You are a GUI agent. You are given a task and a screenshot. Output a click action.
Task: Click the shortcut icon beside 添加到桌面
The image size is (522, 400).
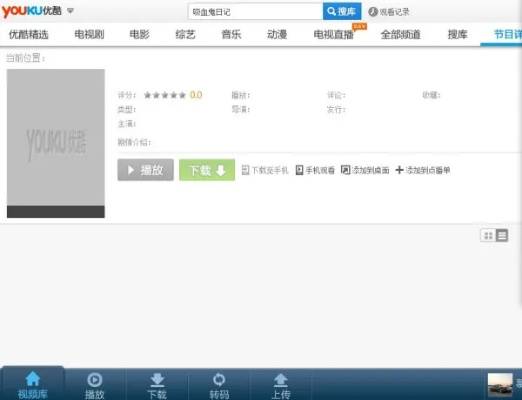(345, 170)
